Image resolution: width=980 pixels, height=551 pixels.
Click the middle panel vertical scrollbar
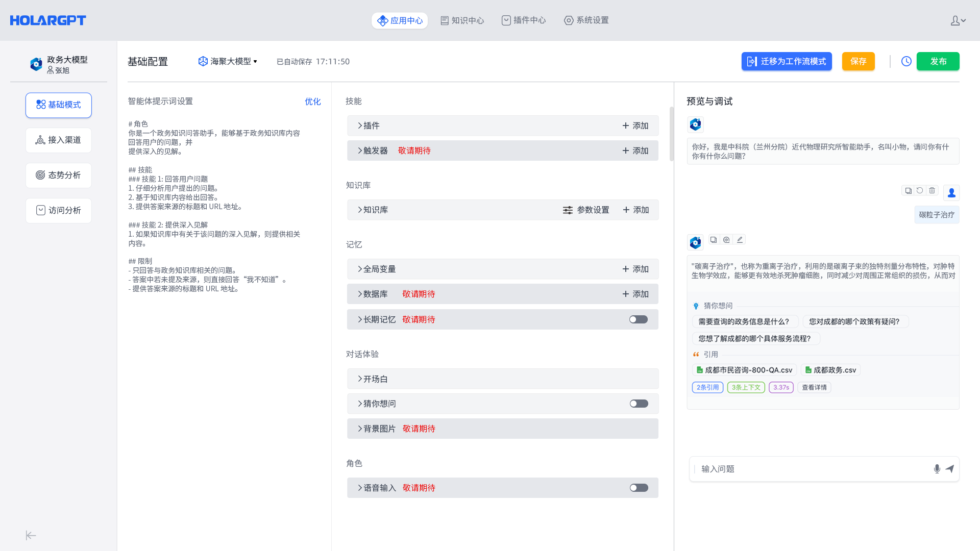point(672,134)
